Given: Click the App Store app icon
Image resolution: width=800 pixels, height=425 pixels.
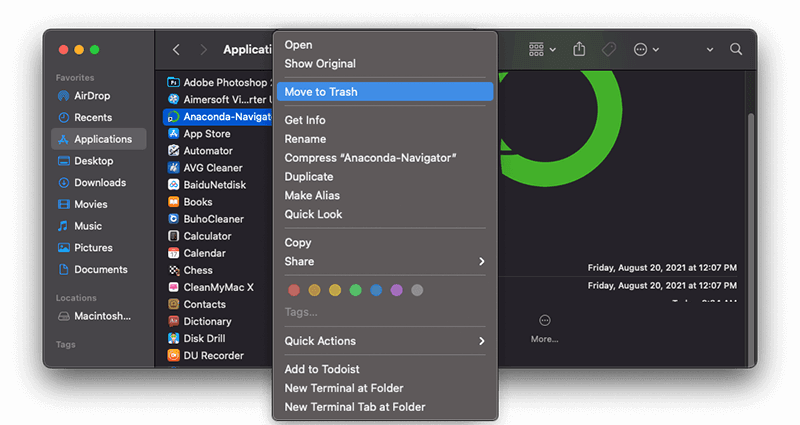Looking at the screenshot, I should pos(173,134).
